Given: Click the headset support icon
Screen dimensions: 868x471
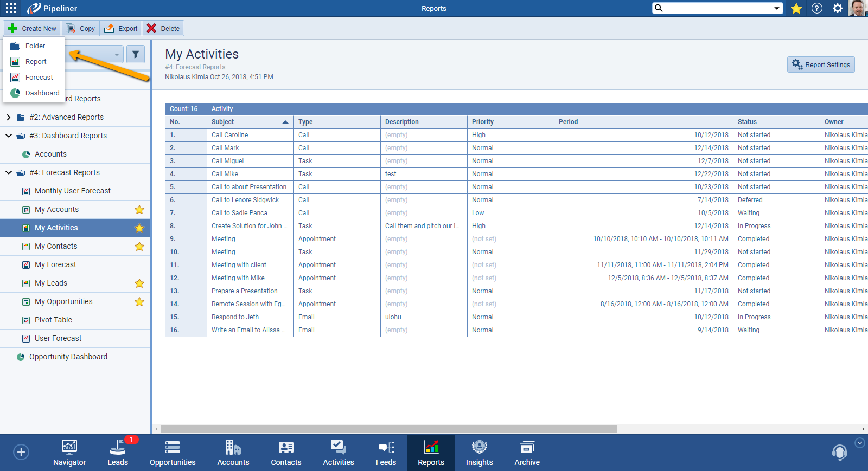Looking at the screenshot, I should tap(839, 452).
